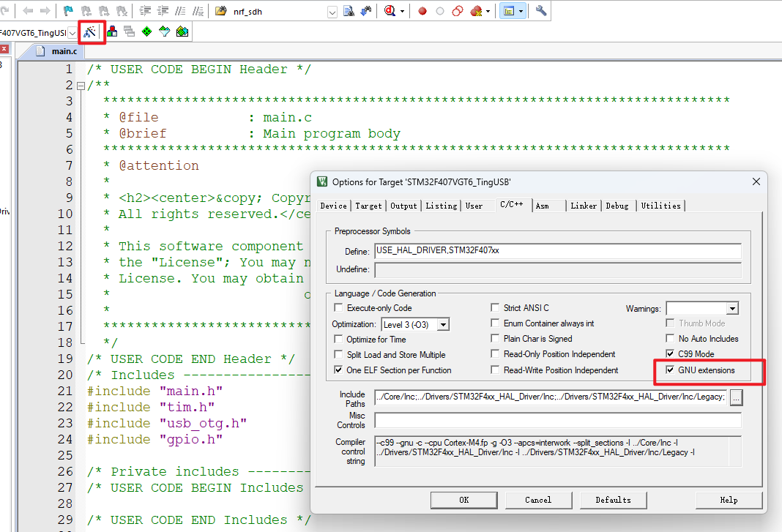Enable Execute-only Code checkbox
The width and height of the screenshot is (782, 532).
338,307
